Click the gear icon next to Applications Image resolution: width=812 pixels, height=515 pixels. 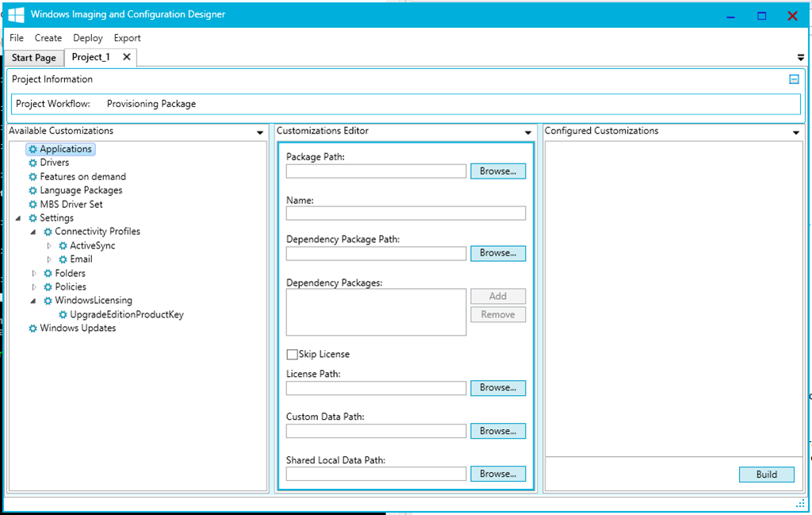click(33, 149)
